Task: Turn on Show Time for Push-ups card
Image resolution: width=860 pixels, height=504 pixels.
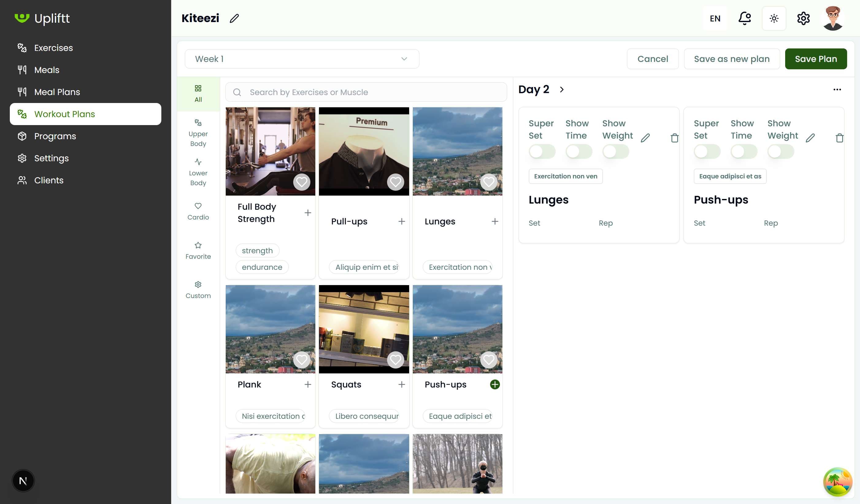Action: tap(744, 151)
